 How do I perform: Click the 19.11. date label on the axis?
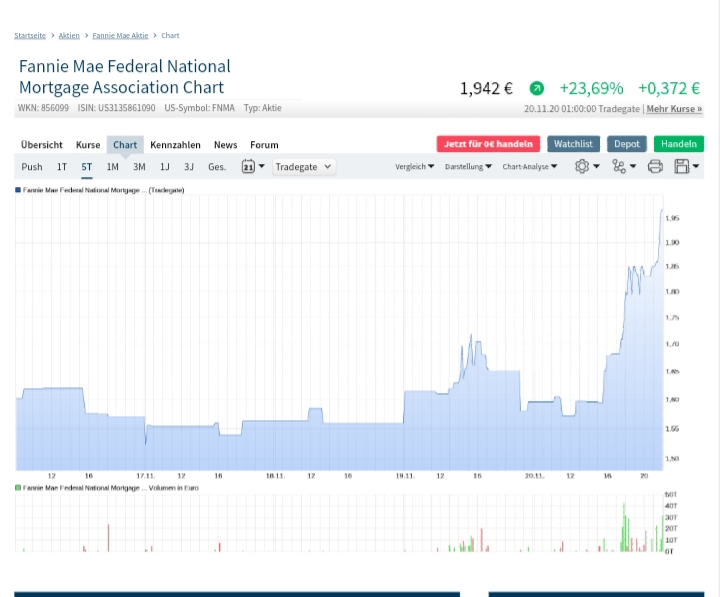click(405, 476)
